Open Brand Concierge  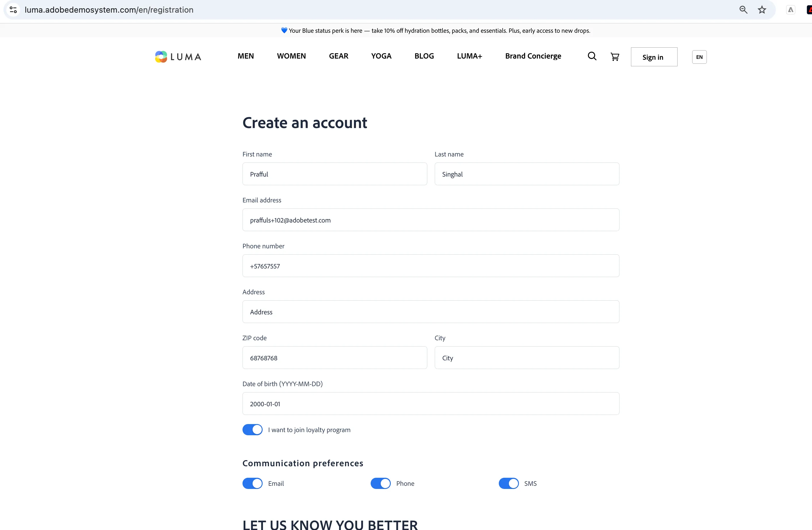(x=533, y=56)
